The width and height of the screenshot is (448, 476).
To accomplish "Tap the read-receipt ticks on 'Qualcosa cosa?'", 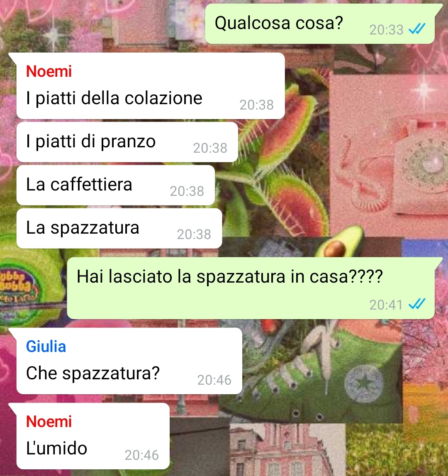I will point(417,29).
